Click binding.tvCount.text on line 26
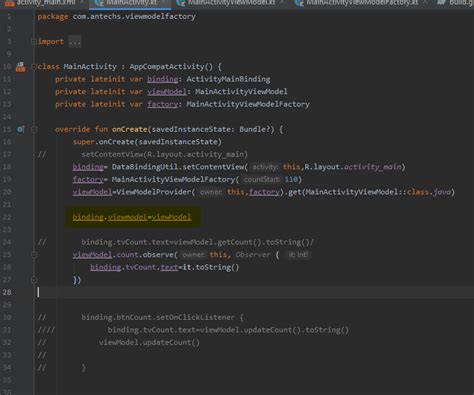The image size is (474, 395). [x=134, y=267]
